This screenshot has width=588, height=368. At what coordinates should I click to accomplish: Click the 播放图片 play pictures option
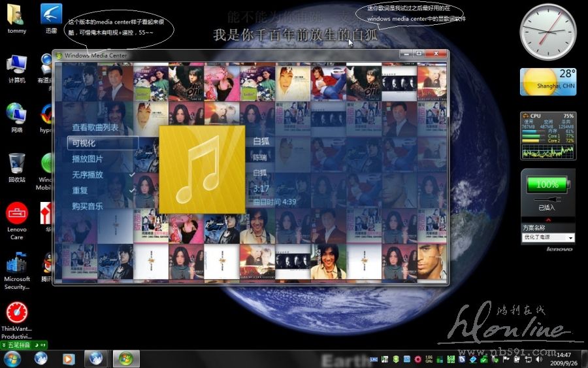tap(88, 159)
